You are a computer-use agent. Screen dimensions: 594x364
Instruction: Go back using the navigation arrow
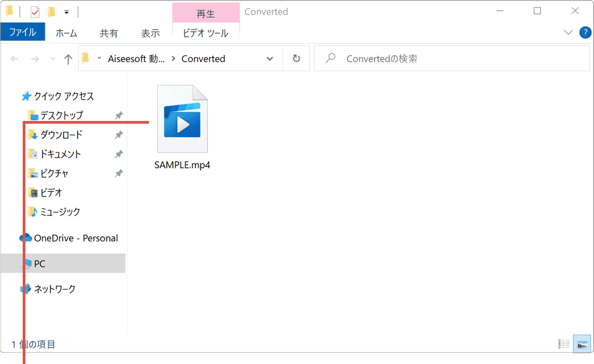[14, 58]
